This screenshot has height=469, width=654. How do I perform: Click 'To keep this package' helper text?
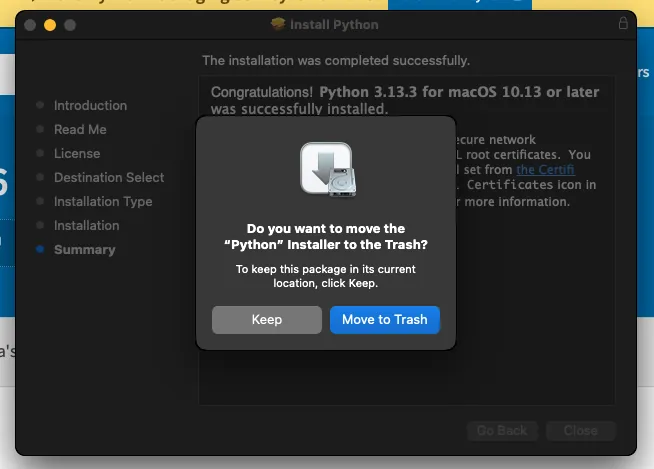tap(326, 276)
